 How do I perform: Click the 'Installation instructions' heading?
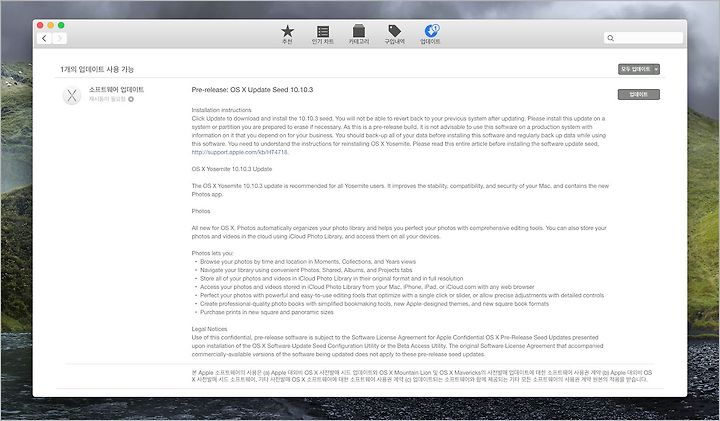click(221, 110)
